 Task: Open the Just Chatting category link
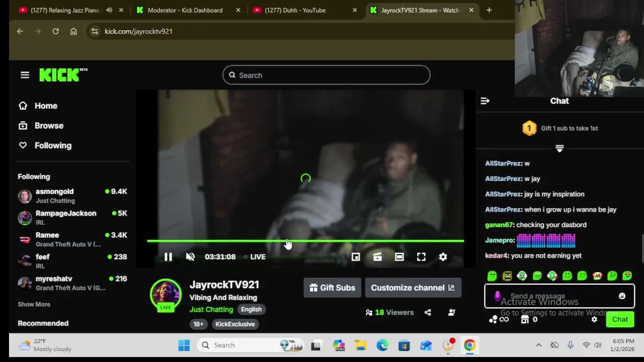(211, 309)
